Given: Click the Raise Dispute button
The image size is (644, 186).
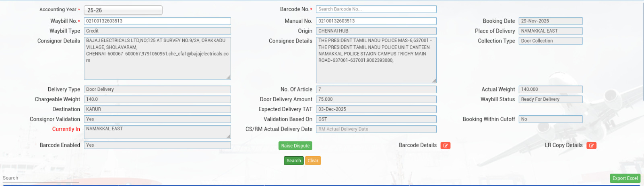Looking at the screenshot, I should (x=295, y=146).
